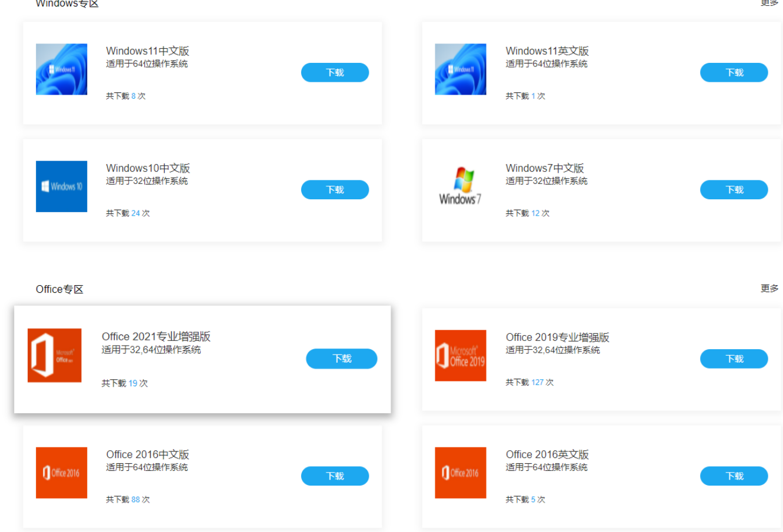Open the Windows 7 logo thumbnail

461,186
